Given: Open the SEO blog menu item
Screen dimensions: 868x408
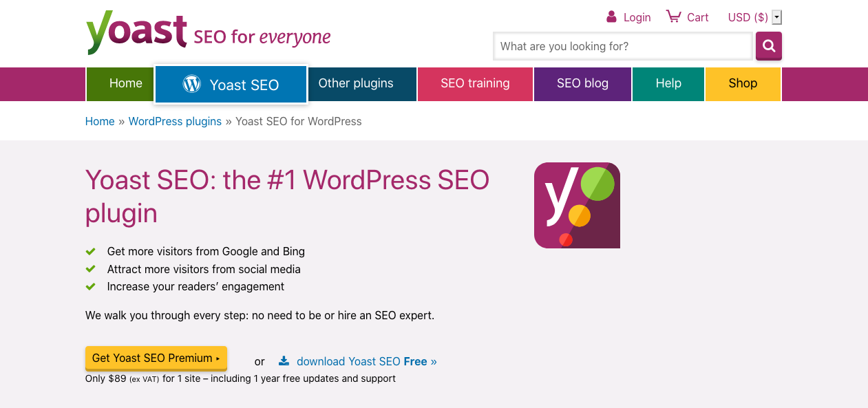Looking at the screenshot, I should [582, 84].
